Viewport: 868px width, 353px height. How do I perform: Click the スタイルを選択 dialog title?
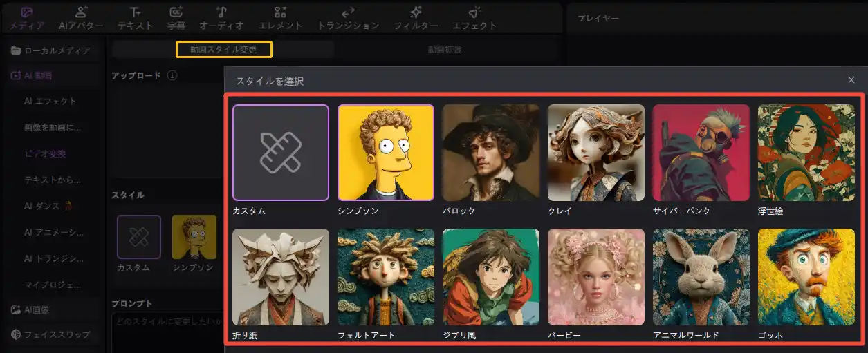pyautogui.click(x=270, y=81)
